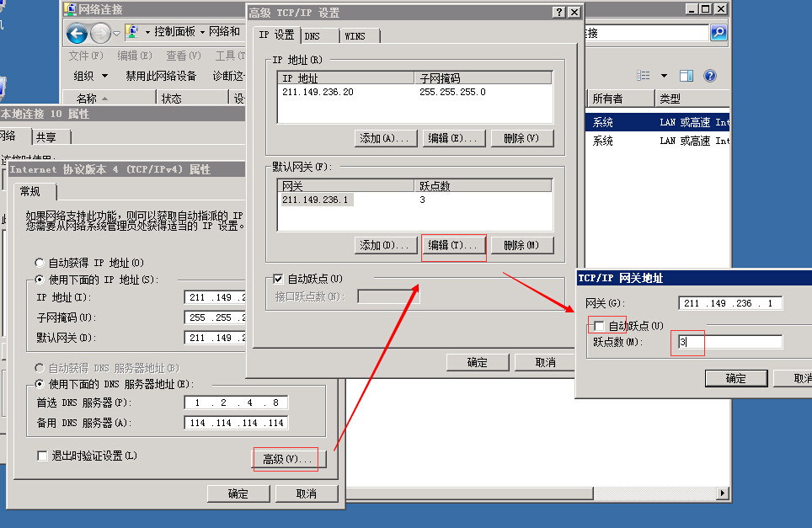
Task: Click the 跃点数 input field
Action: click(730, 342)
